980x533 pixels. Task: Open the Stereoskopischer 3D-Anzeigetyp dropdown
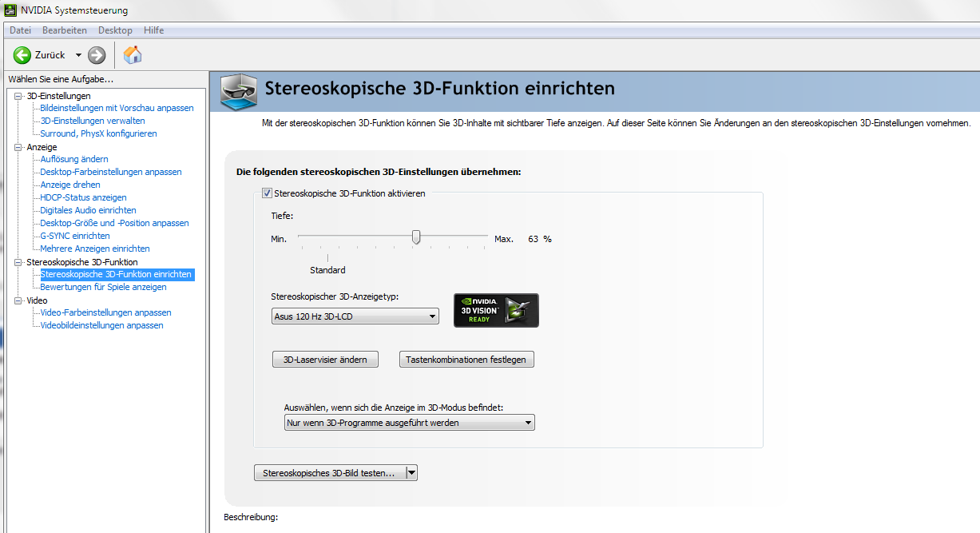click(x=355, y=316)
